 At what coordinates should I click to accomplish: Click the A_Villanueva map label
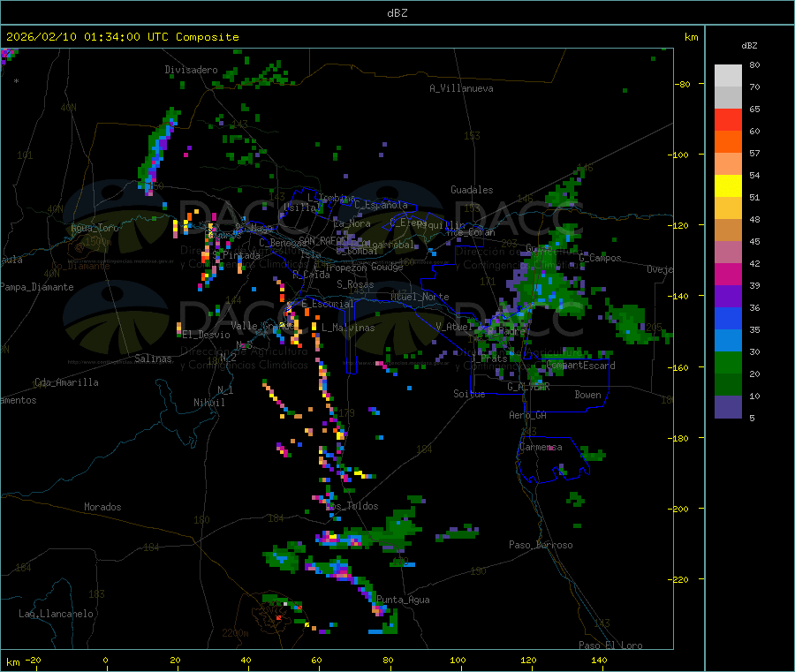(461, 88)
